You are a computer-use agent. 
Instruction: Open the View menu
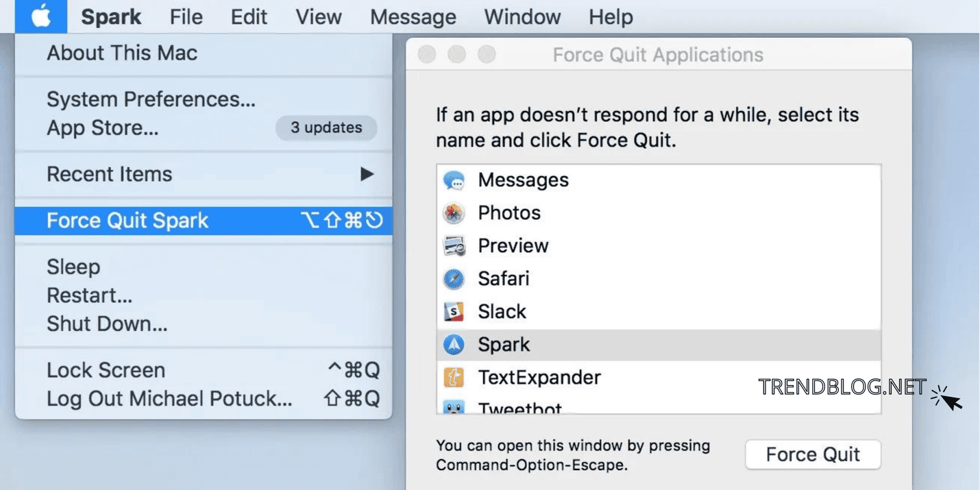coord(319,16)
